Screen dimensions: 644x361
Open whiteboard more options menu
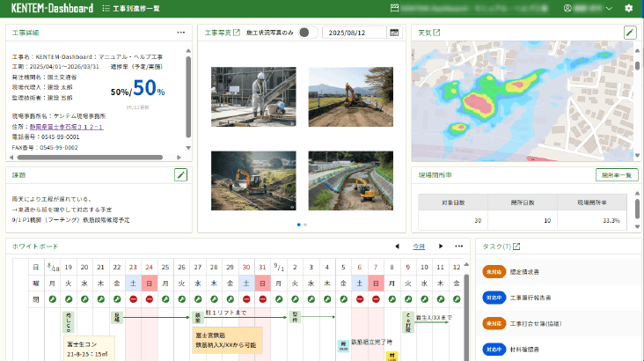point(458,247)
